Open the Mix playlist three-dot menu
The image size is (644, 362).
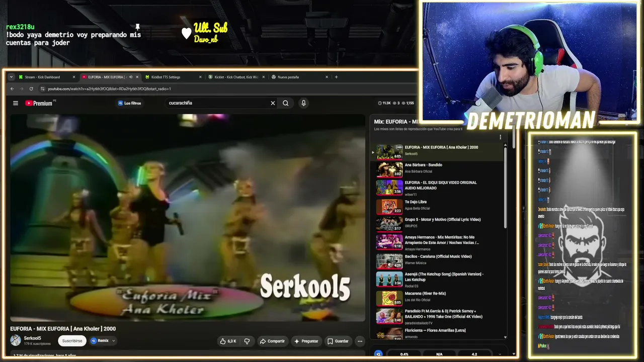coord(500,137)
